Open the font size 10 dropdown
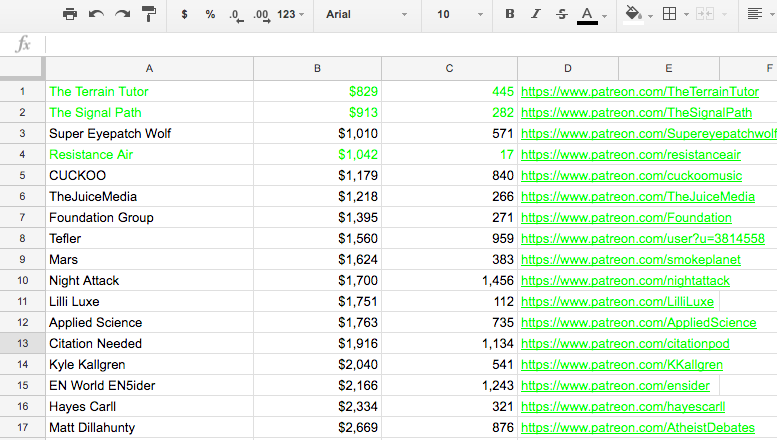 pyautogui.click(x=459, y=14)
